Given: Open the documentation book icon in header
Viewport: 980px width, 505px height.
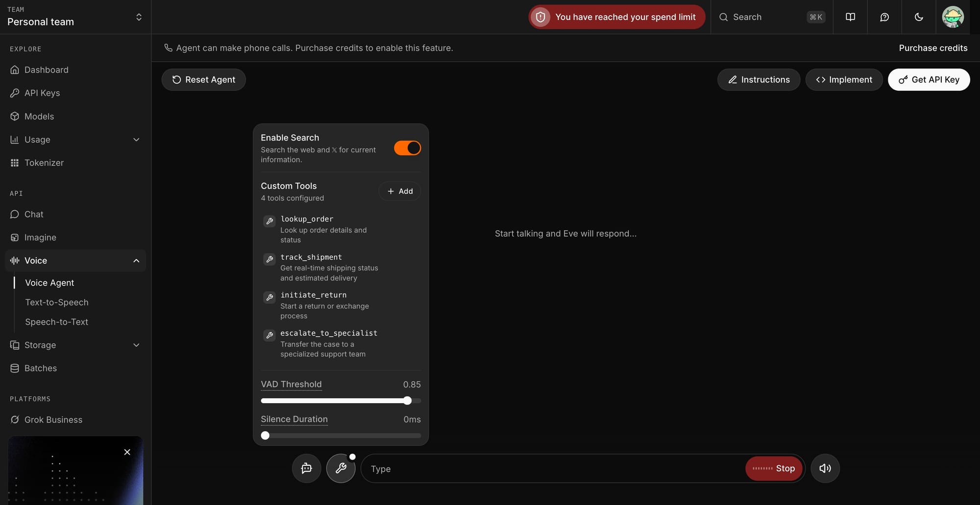Looking at the screenshot, I should pos(850,17).
